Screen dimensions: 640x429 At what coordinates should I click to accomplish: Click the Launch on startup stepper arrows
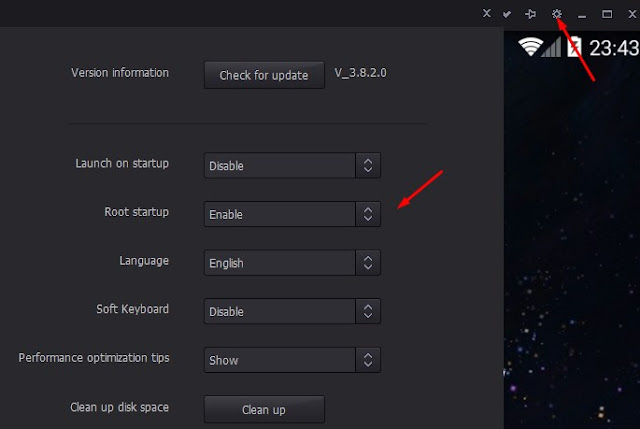368,165
